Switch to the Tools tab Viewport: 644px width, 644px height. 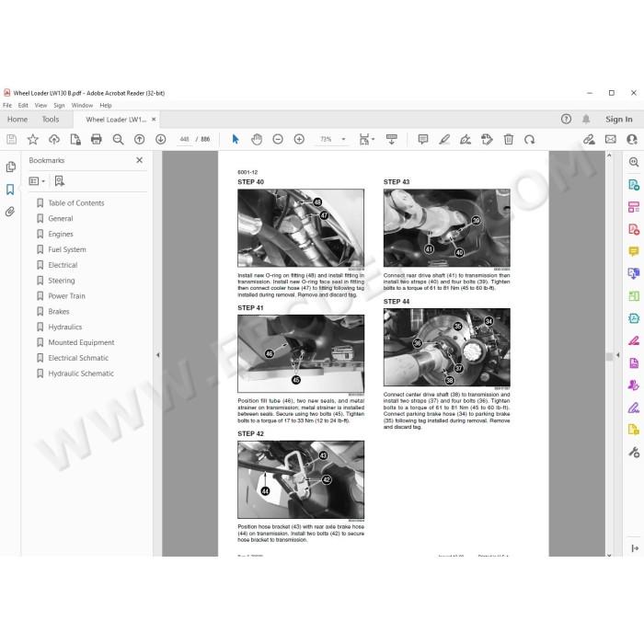point(51,120)
